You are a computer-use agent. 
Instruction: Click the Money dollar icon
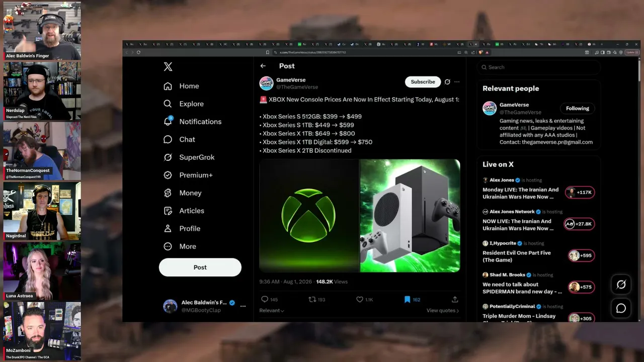(168, 193)
